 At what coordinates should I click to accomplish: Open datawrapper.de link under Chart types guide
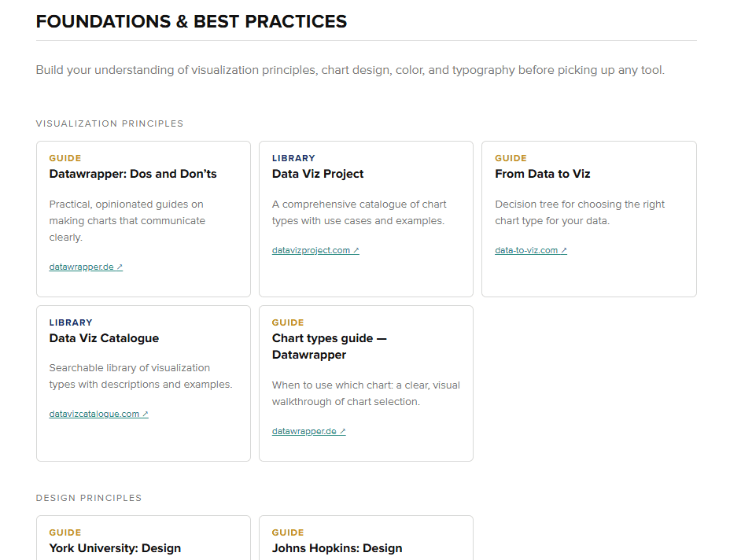[308, 431]
